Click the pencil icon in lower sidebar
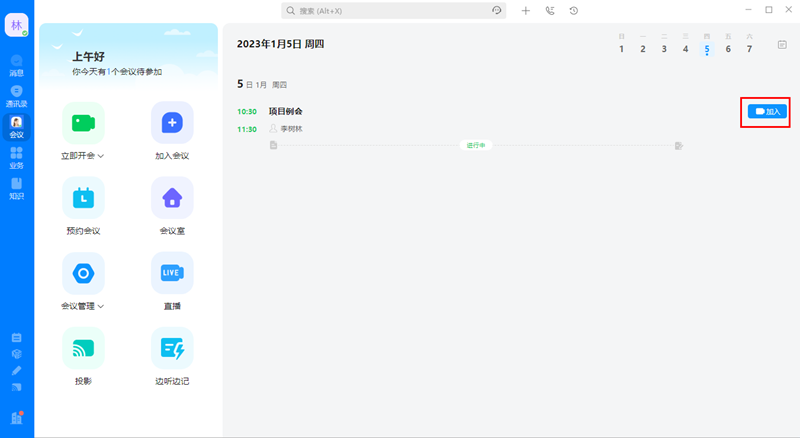 16,371
